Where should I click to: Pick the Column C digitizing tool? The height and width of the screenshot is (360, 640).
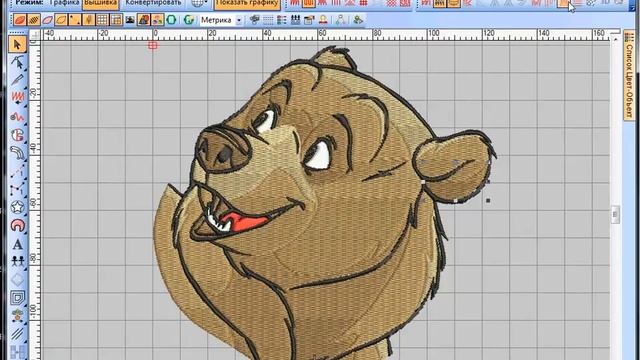pos(17,135)
